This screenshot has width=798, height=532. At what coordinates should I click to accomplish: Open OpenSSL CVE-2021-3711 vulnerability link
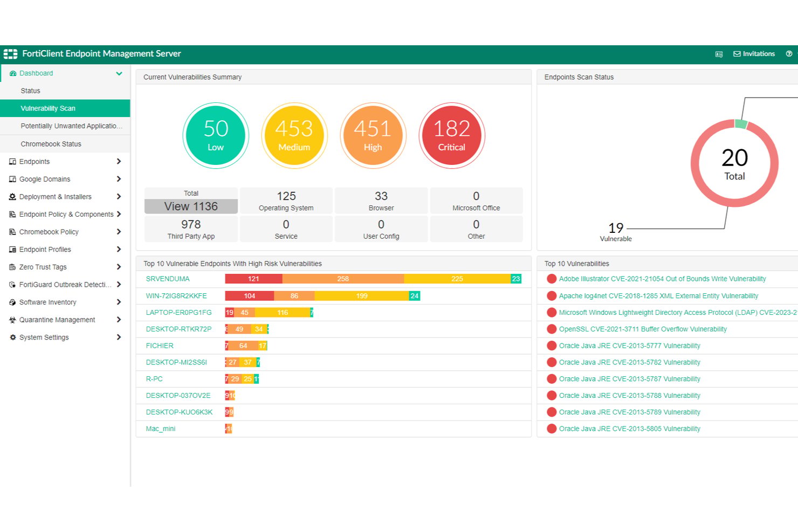pos(643,329)
